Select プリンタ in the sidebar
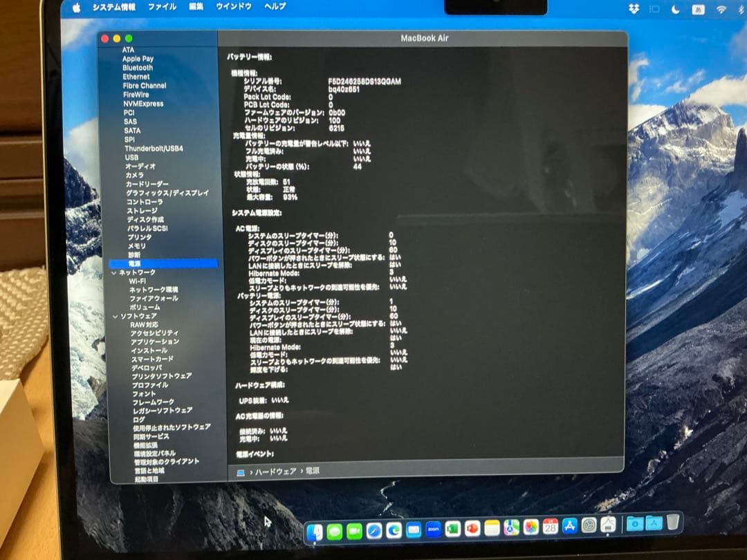The height and width of the screenshot is (560, 747). (x=139, y=237)
